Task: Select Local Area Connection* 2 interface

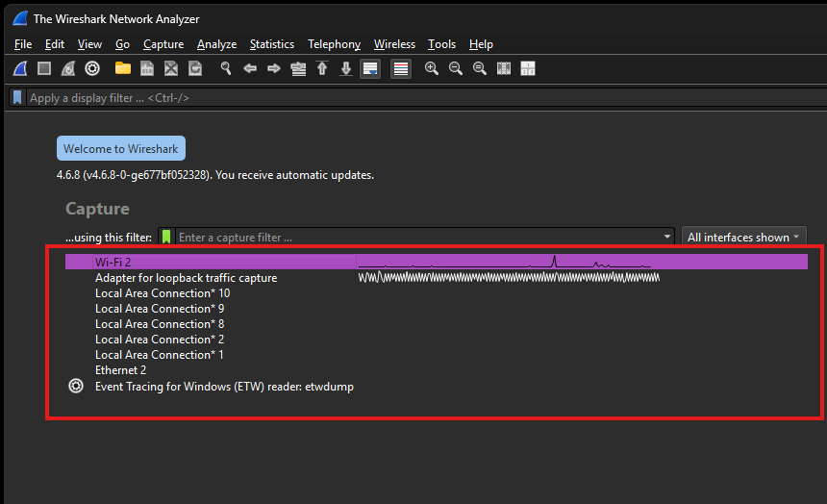Action: pyautogui.click(x=437, y=339)
